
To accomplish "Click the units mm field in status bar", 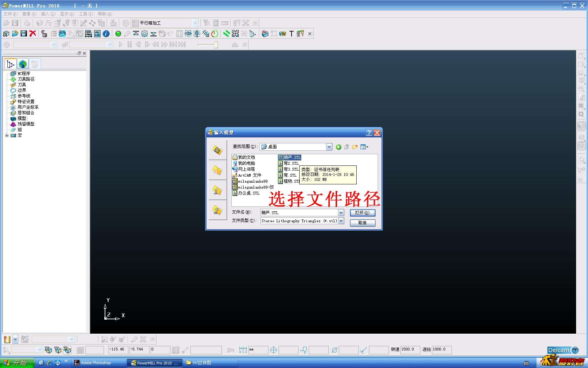I will tap(258, 350).
